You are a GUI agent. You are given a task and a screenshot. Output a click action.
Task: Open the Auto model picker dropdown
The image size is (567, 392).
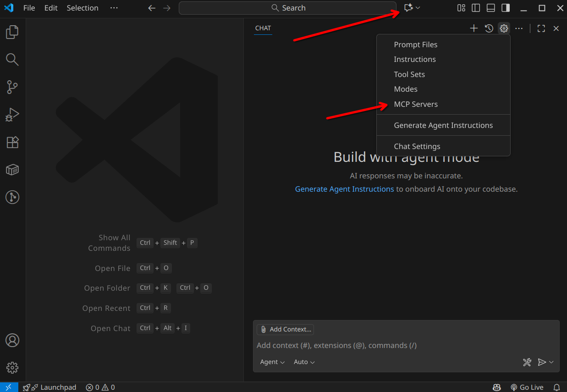(x=303, y=362)
